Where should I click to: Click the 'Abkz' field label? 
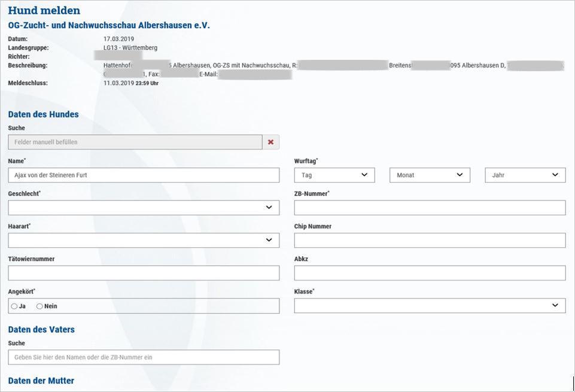click(301, 259)
